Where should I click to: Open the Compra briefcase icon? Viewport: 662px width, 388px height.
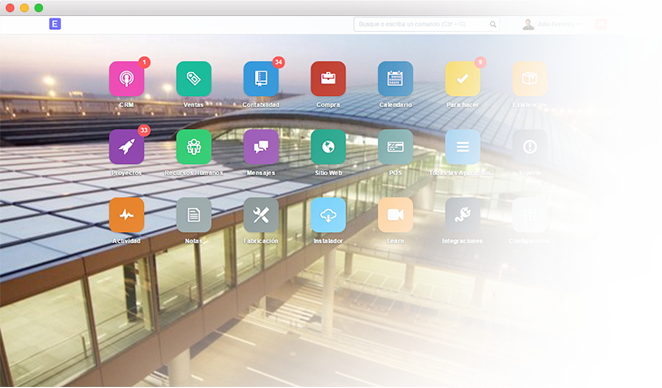tap(328, 79)
